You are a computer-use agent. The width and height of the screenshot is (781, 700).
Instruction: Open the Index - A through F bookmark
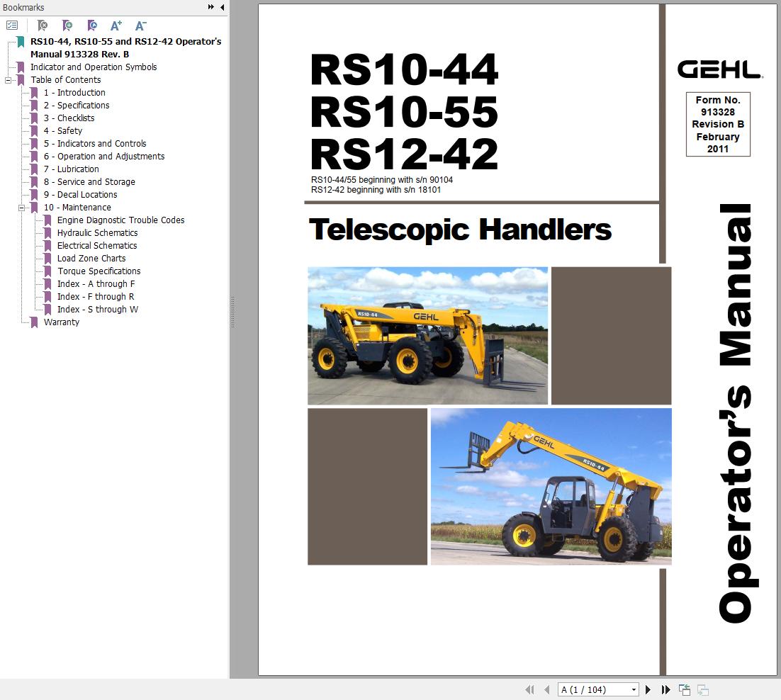[96, 284]
